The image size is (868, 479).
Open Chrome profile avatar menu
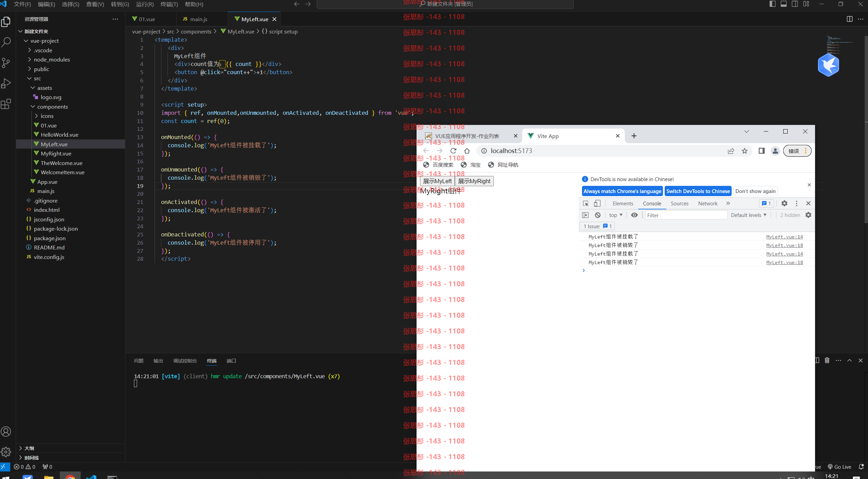[775, 151]
